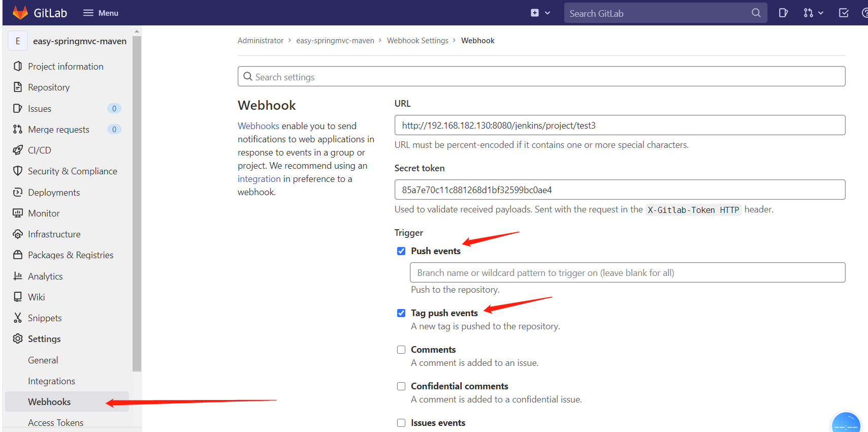The height and width of the screenshot is (432, 868).
Task: Click the Security & Compliance shield icon
Action: pos(18,171)
